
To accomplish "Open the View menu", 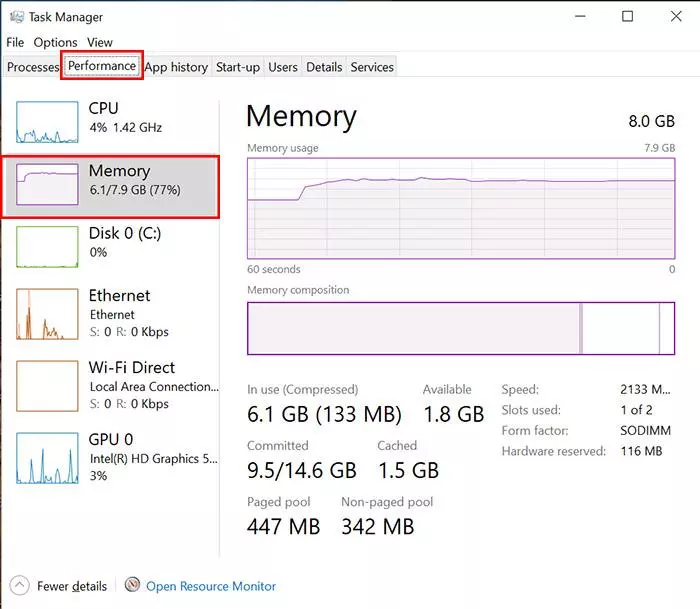I will click(x=100, y=42).
